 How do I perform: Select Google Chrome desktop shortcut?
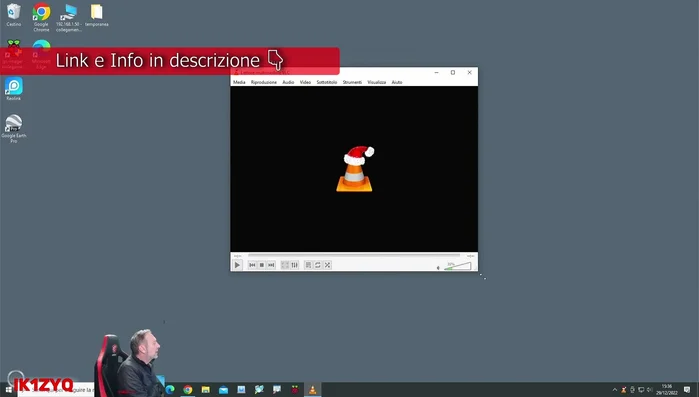click(x=41, y=17)
